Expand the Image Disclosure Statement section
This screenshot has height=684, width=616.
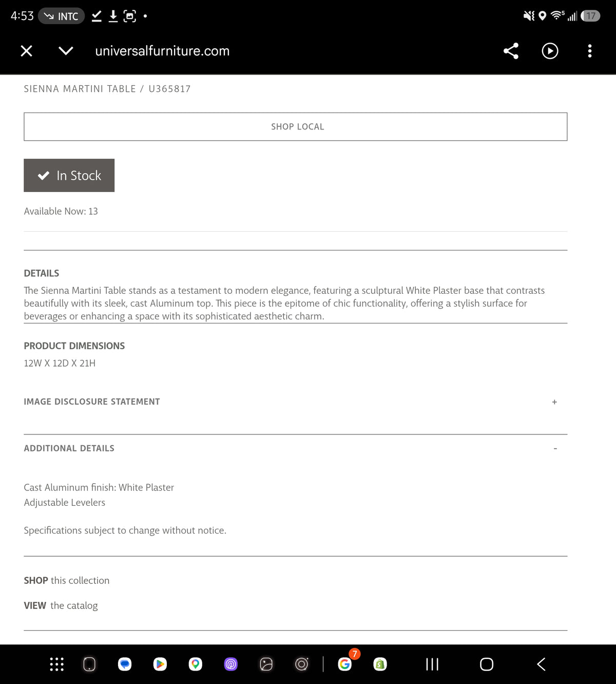[295, 402]
